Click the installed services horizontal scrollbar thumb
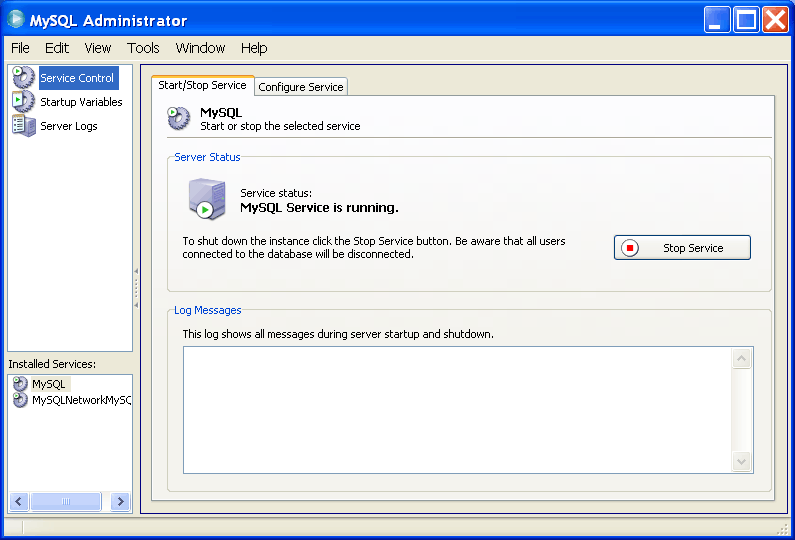This screenshot has width=795, height=540. [66, 501]
